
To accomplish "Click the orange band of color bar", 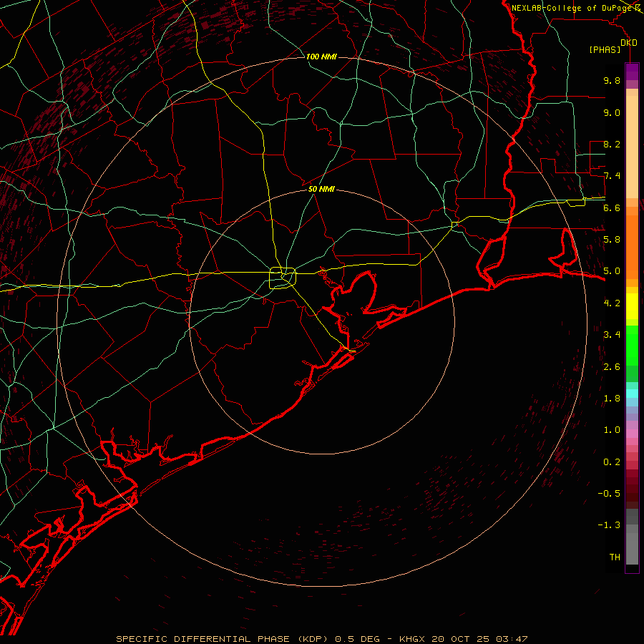I will coord(632,246).
